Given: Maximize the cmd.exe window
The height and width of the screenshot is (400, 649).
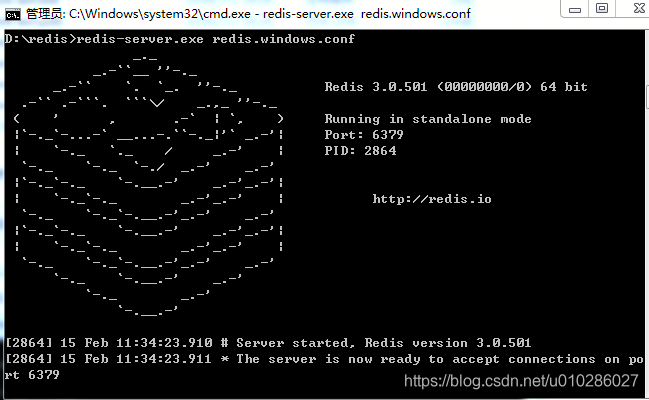Looking at the screenshot, I should [x=602, y=8].
